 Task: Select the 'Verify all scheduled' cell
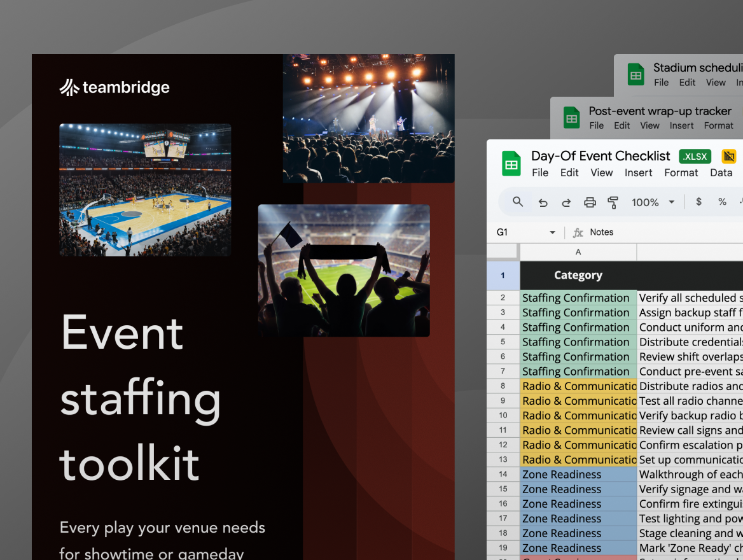690,298
